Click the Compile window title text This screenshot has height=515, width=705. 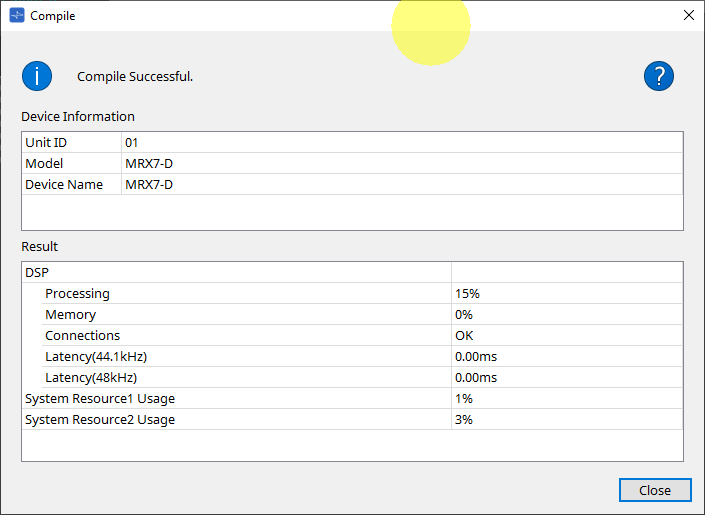pos(53,16)
